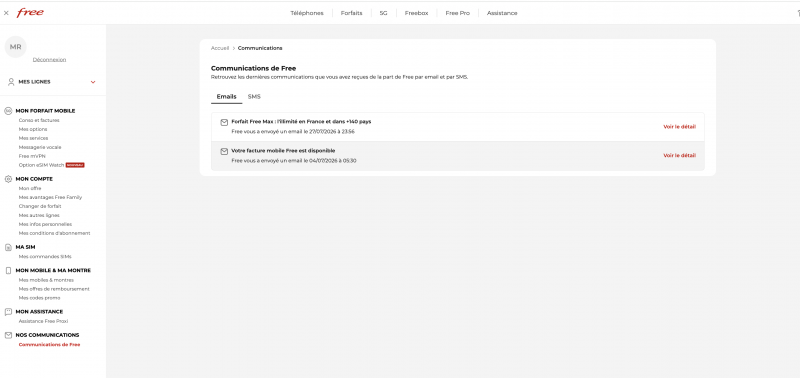Select the Emails tab
This screenshot has width=800, height=378.
pos(227,96)
